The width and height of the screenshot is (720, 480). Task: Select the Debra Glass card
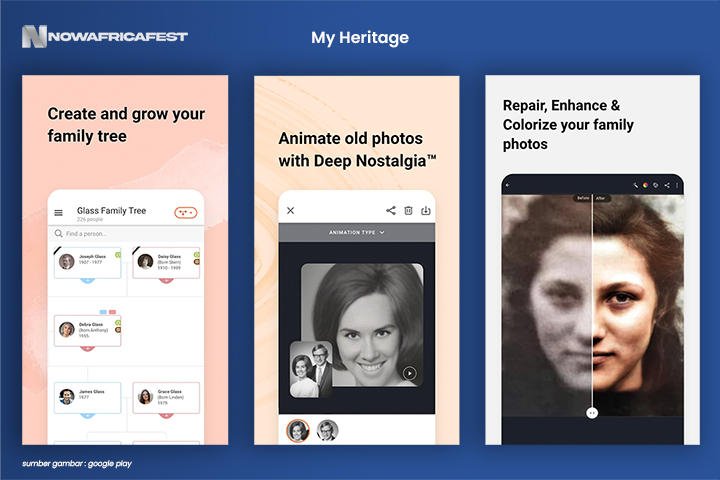point(88,330)
